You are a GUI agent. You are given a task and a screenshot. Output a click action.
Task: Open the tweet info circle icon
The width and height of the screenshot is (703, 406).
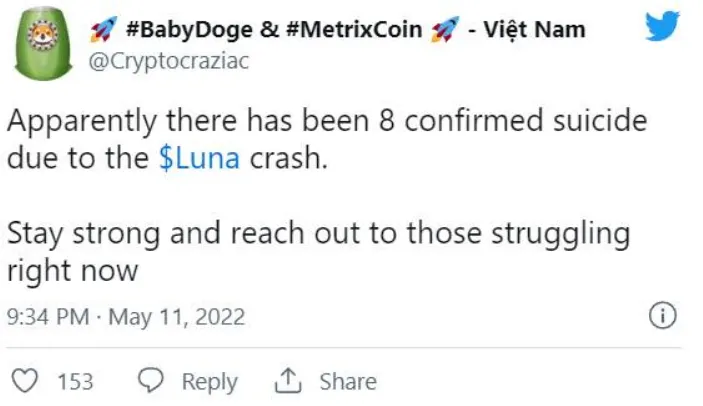(x=661, y=317)
